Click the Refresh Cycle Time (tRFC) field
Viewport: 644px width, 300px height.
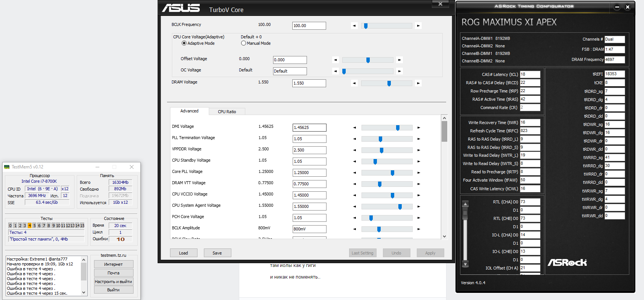click(x=530, y=131)
